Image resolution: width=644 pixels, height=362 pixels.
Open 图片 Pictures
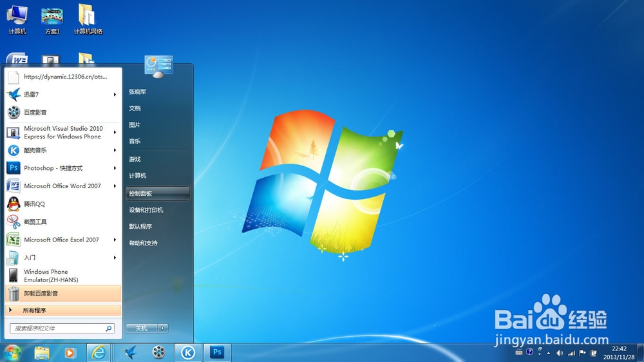click(135, 125)
